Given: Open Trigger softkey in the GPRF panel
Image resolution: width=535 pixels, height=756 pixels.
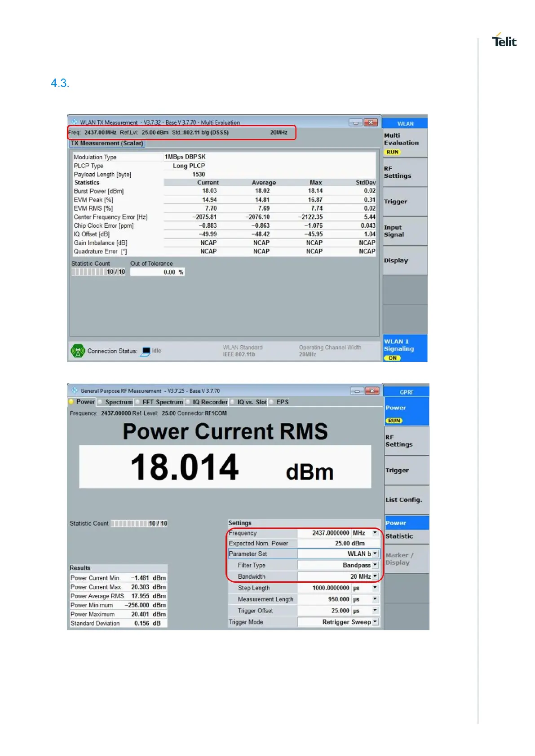Looking at the screenshot, I should (407, 470).
